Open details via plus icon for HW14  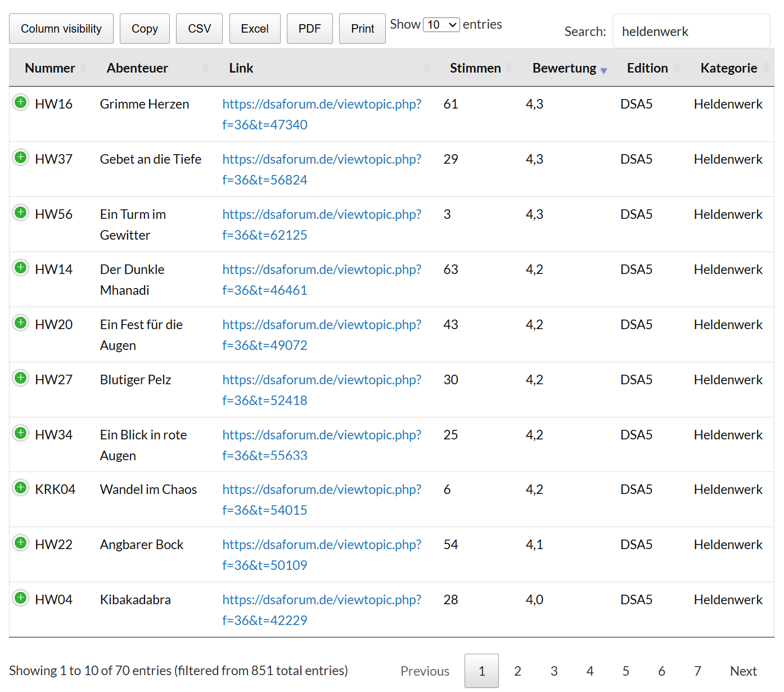pyautogui.click(x=21, y=268)
